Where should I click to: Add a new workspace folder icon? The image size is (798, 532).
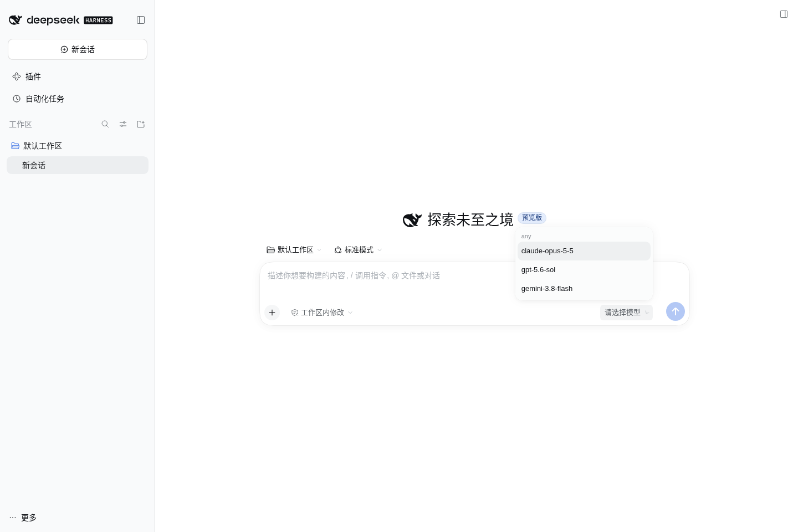[141, 124]
